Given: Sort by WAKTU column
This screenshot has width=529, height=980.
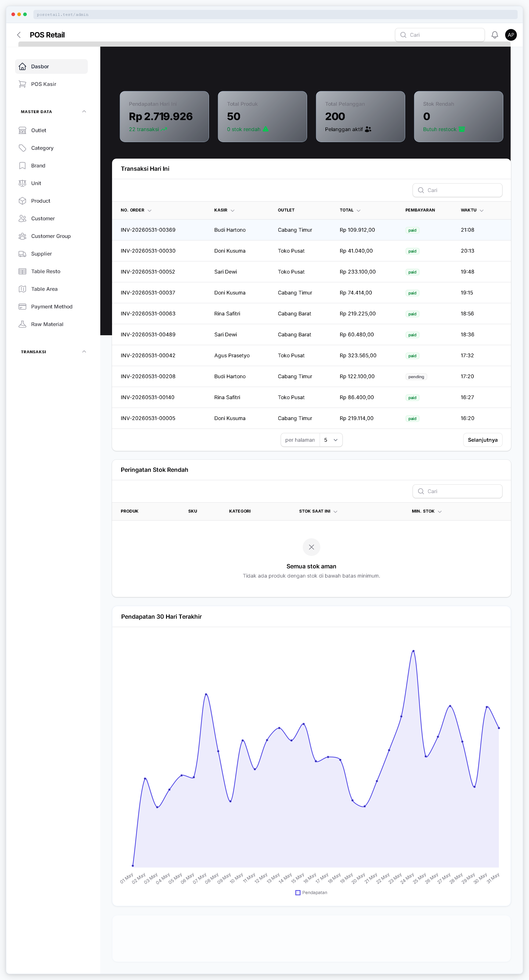Looking at the screenshot, I should [472, 210].
